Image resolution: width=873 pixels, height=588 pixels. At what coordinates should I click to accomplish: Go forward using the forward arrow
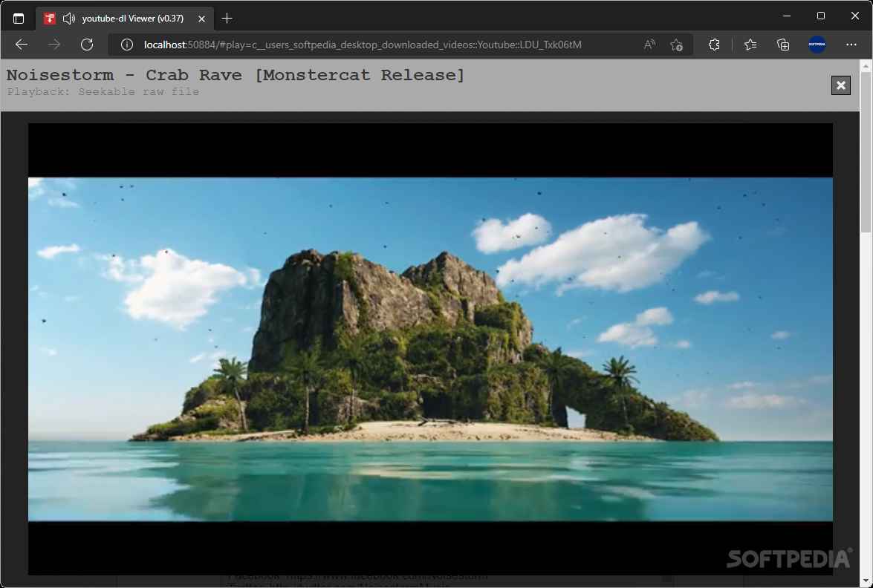pyautogui.click(x=54, y=45)
